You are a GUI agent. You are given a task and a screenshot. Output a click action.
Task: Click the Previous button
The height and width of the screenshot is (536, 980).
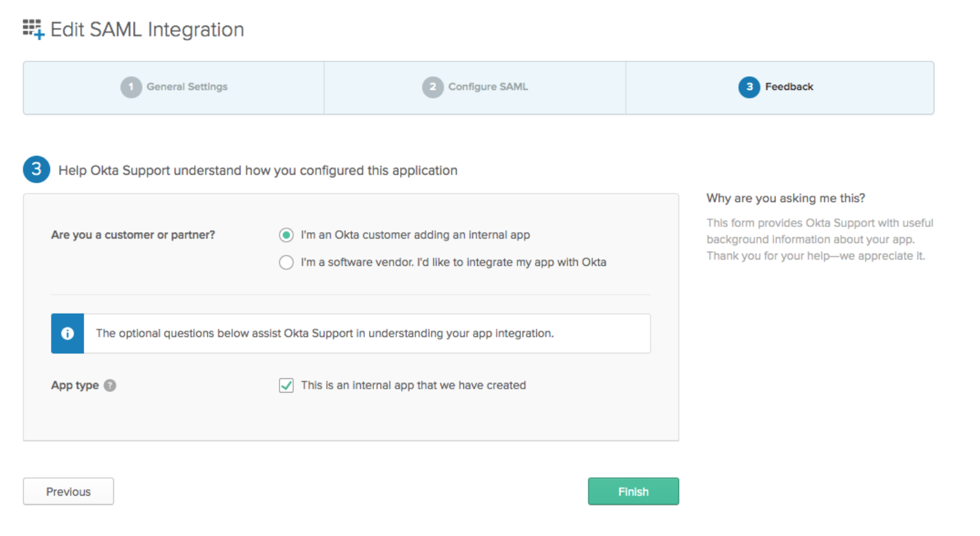pos(68,492)
